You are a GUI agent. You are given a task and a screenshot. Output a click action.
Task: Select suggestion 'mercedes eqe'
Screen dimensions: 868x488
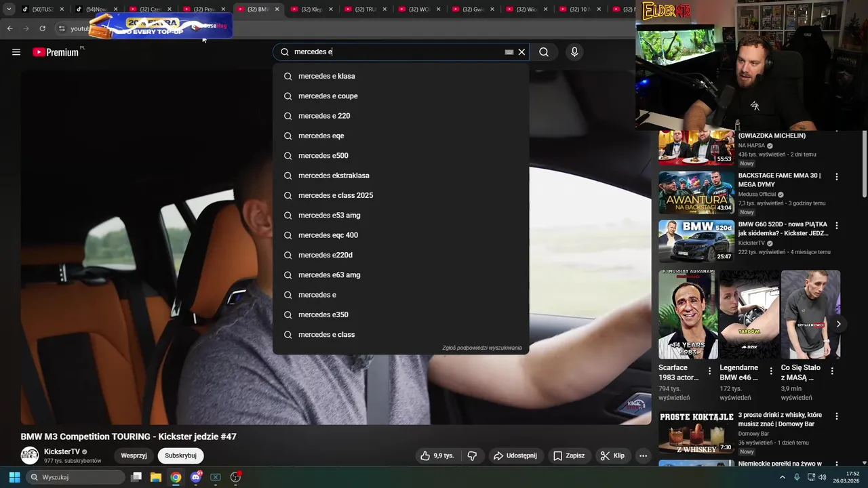point(401,136)
